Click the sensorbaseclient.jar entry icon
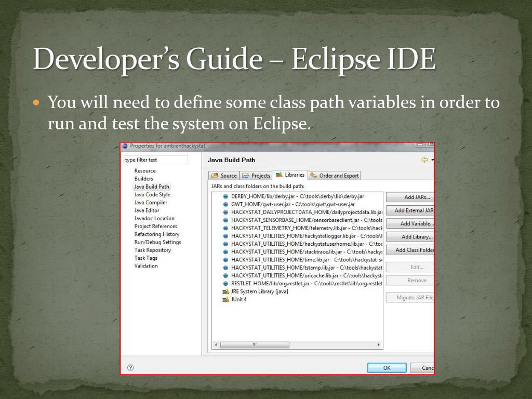Viewport: 532px width, 399px height. coord(225,220)
